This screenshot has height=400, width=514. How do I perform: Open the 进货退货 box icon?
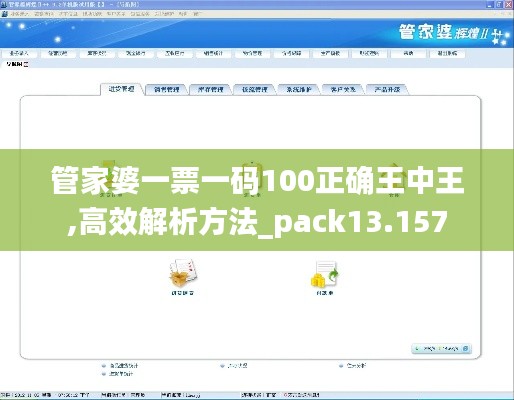click(x=183, y=272)
